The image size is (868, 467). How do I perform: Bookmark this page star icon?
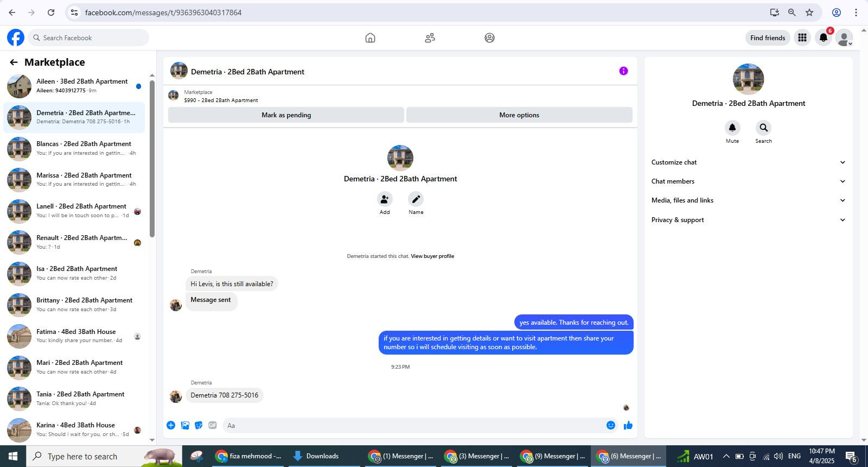pos(809,12)
